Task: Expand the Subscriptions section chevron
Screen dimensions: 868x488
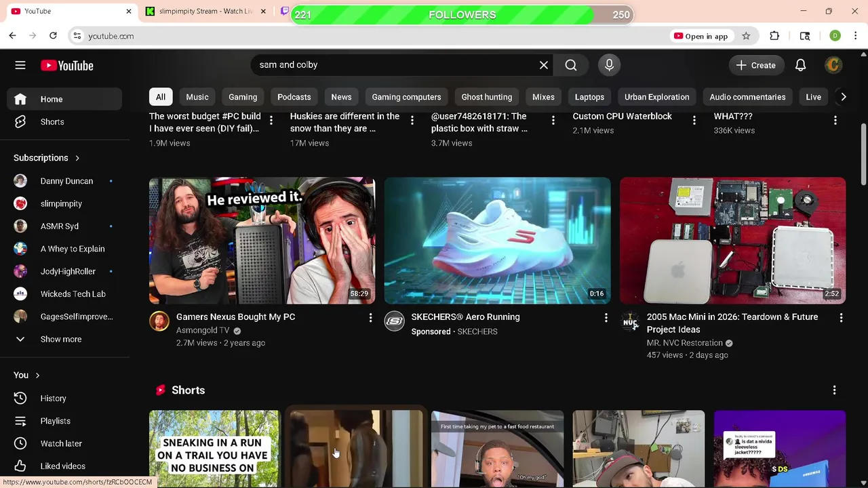Action: (x=77, y=158)
